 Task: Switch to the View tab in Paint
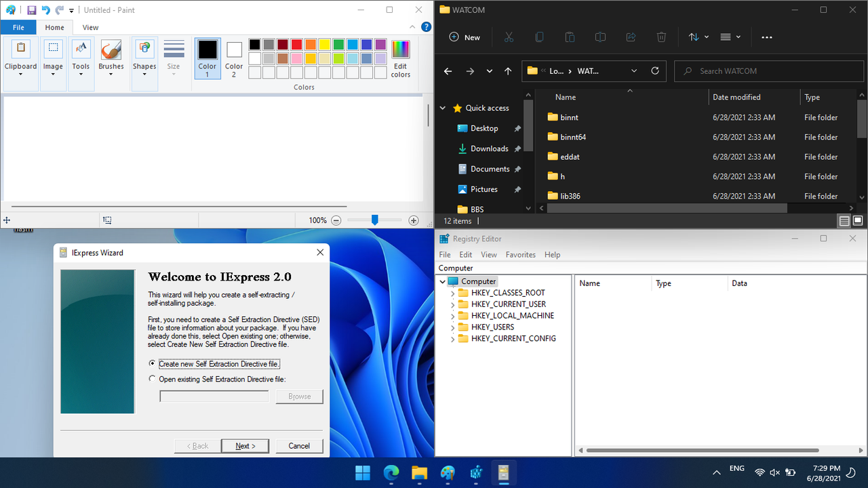coord(90,28)
